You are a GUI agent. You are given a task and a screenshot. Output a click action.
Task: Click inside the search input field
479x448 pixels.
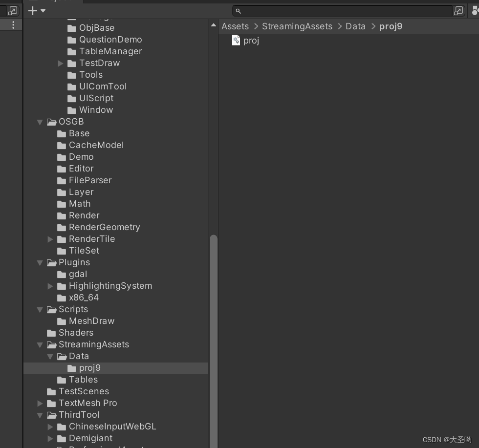click(x=318, y=11)
